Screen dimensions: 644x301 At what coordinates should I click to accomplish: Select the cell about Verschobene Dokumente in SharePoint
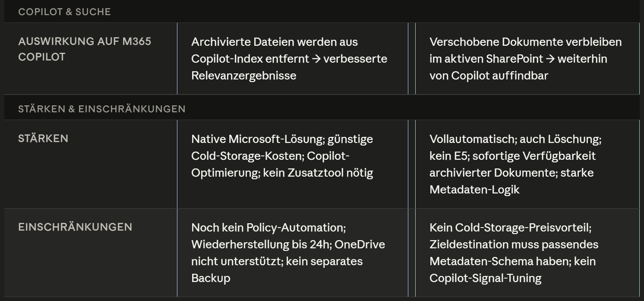click(x=527, y=58)
